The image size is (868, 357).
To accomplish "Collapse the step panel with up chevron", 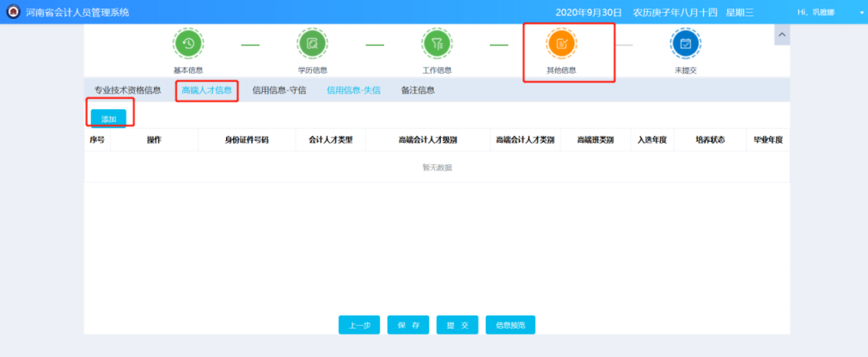I will click(x=782, y=34).
